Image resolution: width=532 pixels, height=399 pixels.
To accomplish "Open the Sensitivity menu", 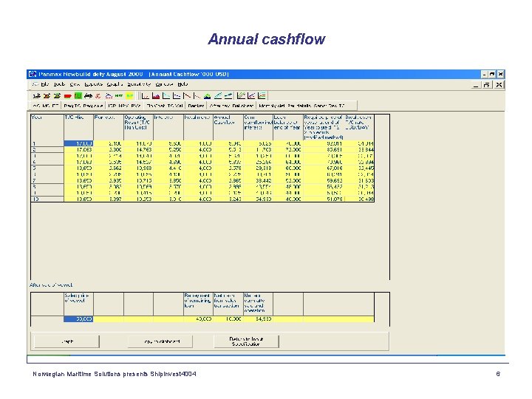I will [x=139, y=84].
